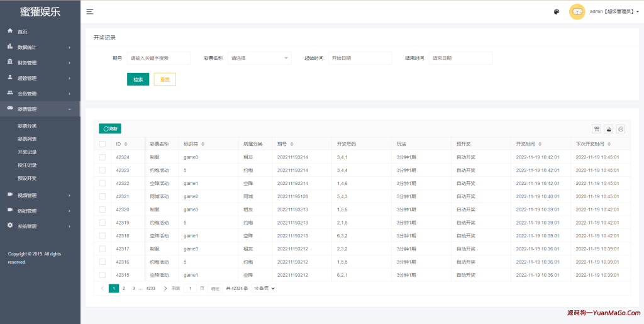Click the print table icon
The image size is (644, 324).
coord(621,129)
